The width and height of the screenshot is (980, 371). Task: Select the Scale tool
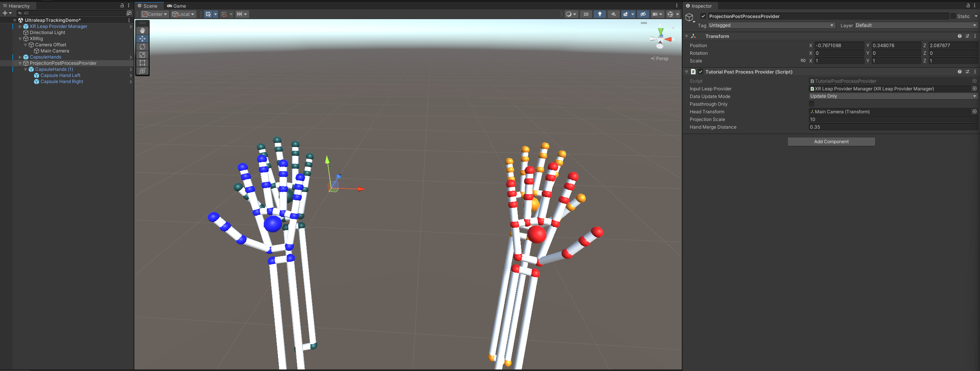(142, 55)
